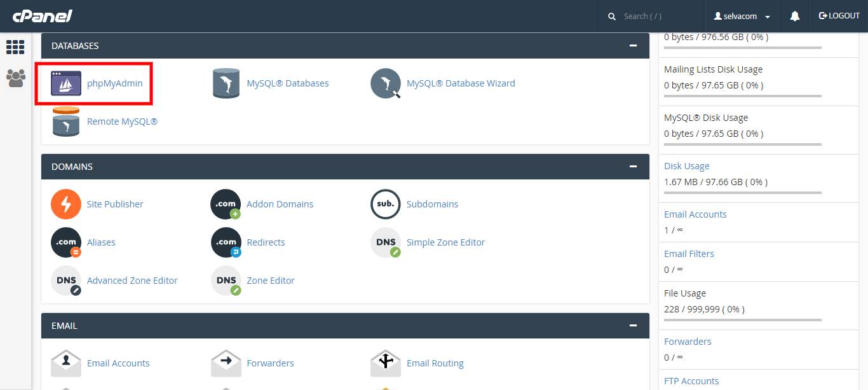Open the Remote MySQL link
This screenshot has height=390, width=868.
click(122, 122)
